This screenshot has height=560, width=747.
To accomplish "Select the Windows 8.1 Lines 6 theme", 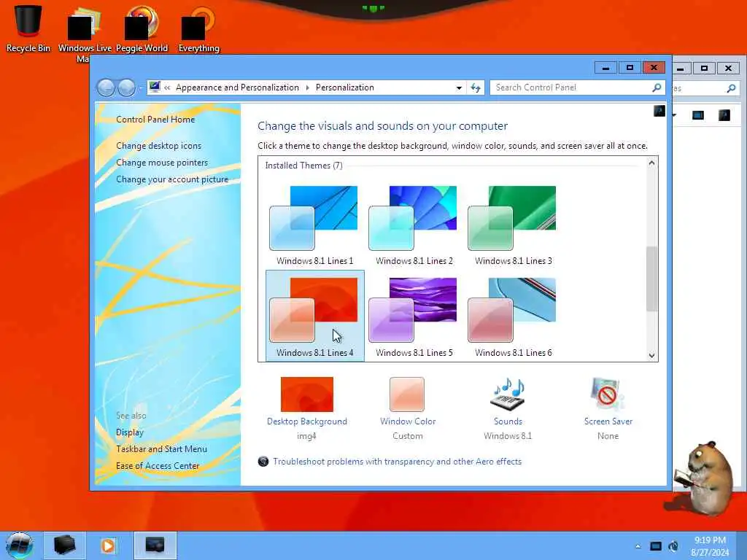I will (x=513, y=316).
